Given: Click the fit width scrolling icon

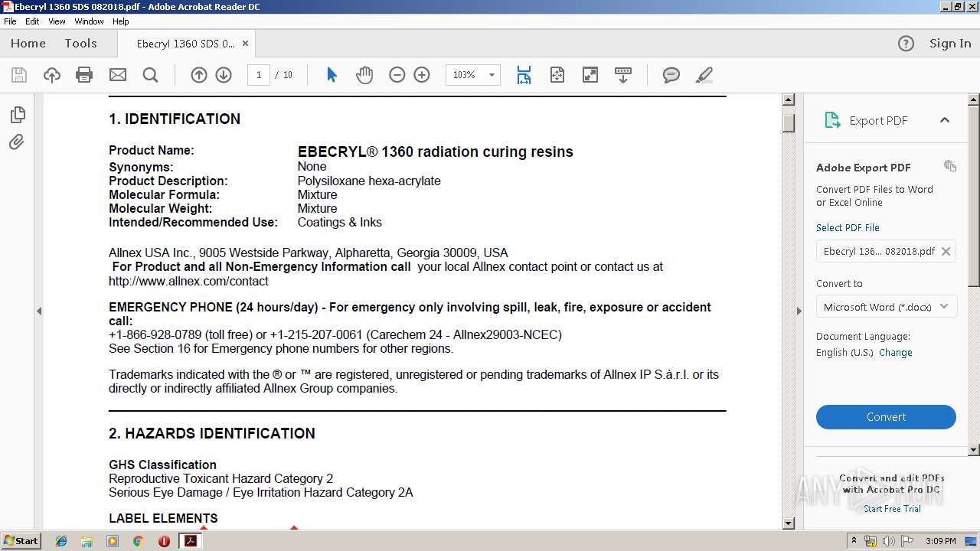Looking at the screenshot, I should pos(524,75).
